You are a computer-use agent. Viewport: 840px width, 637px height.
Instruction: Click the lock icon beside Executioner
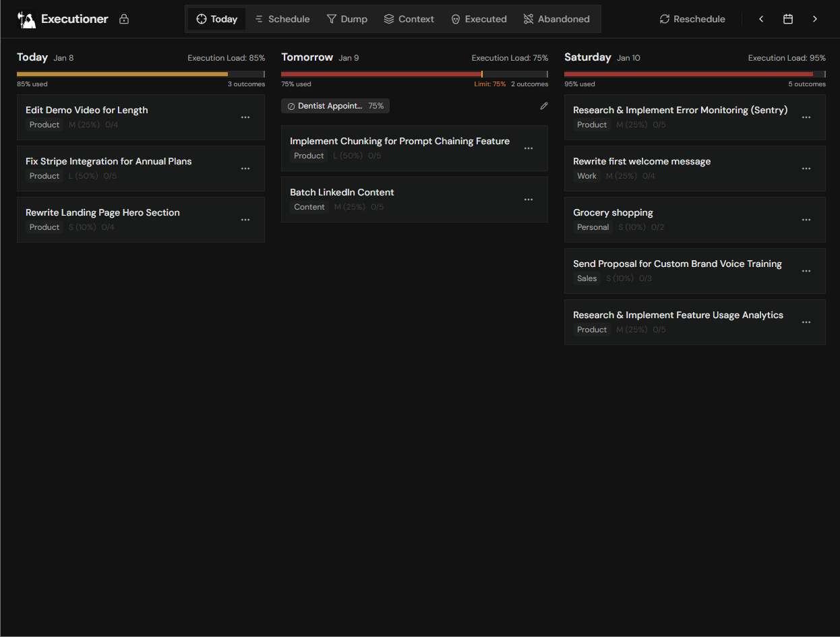(x=124, y=19)
